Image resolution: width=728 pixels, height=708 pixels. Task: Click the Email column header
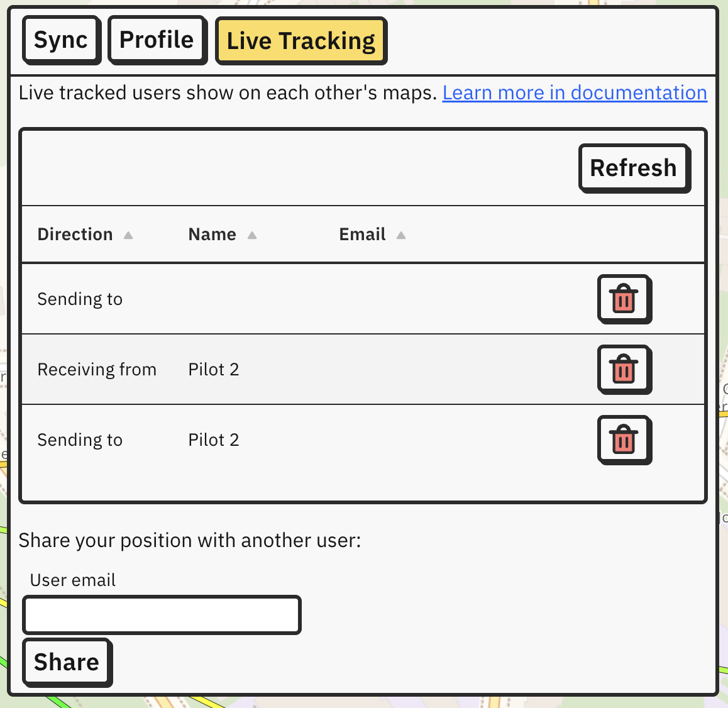point(363,235)
